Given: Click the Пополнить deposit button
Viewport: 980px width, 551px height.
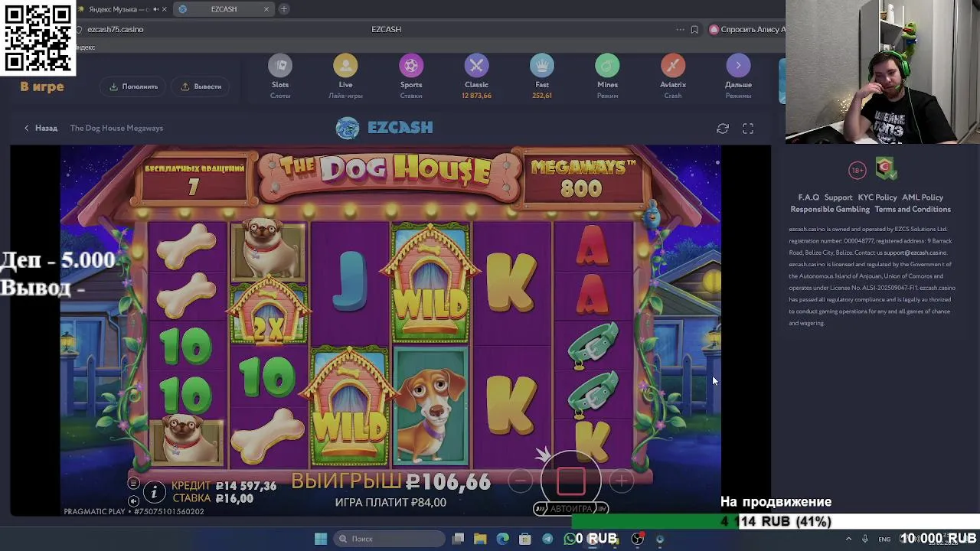Looking at the screenshot, I should click(x=133, y=86).
